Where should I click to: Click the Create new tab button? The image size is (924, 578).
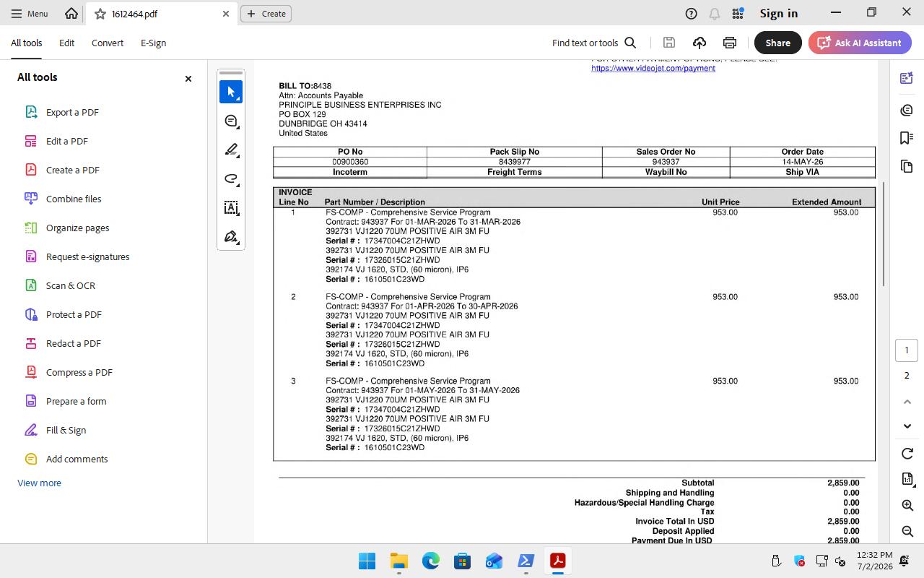(x=266, y=14)
